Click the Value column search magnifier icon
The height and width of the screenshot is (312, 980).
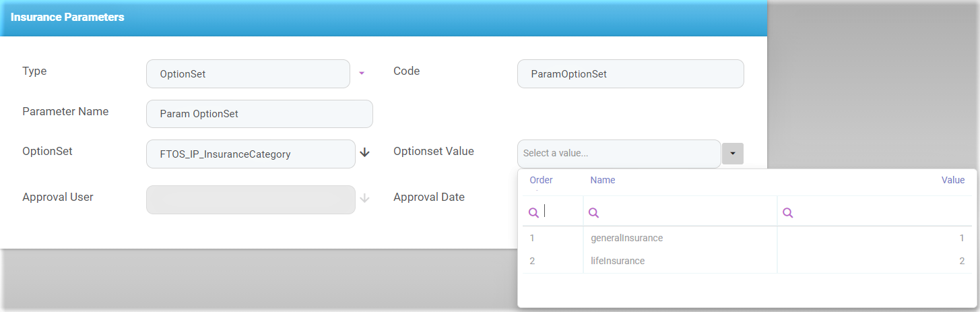787,212
